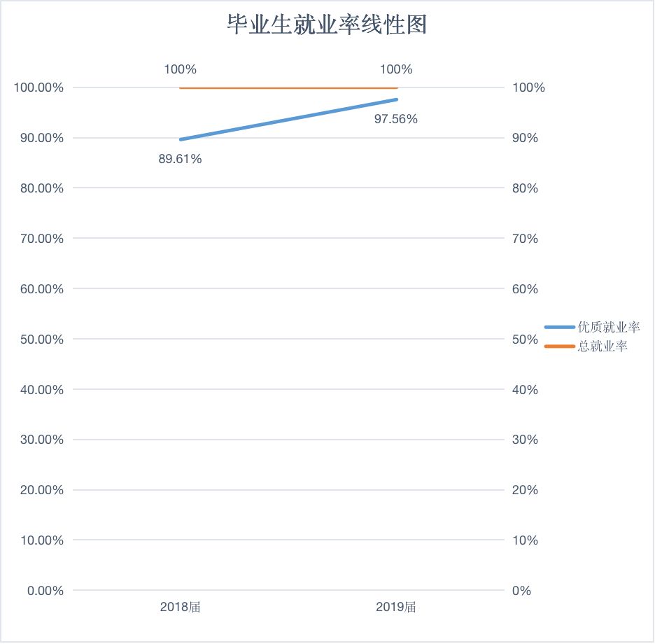
Task: Select the blue 优质就业率 trend line
Action: click(288, 120)
